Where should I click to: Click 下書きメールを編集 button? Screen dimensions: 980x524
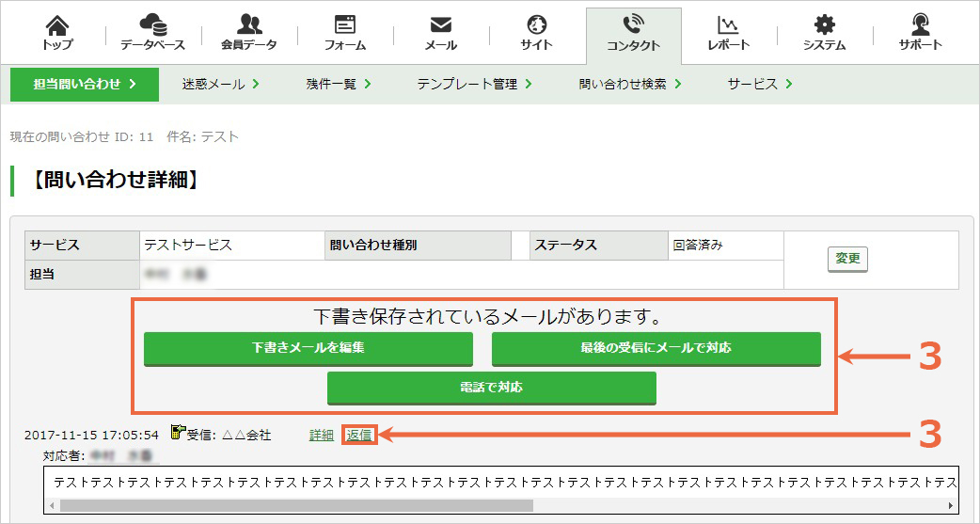click(308, 348)
